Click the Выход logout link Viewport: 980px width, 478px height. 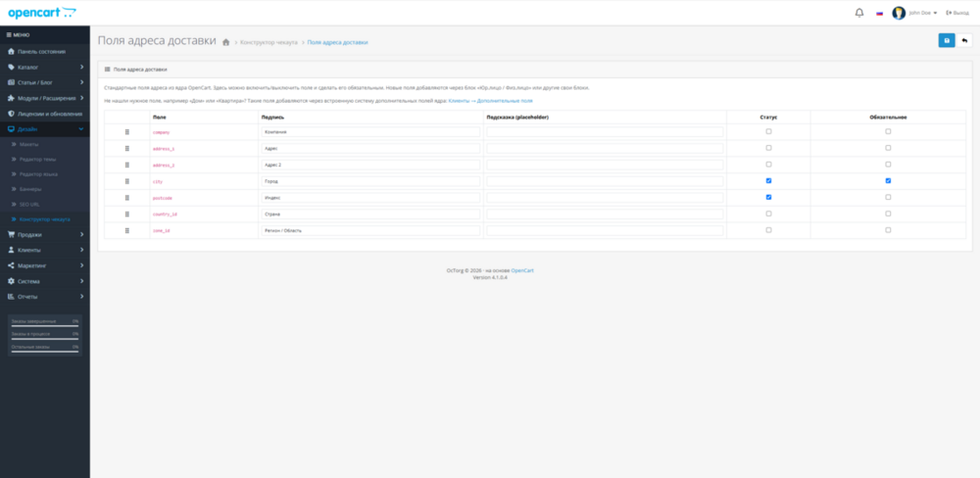(957, 13)
